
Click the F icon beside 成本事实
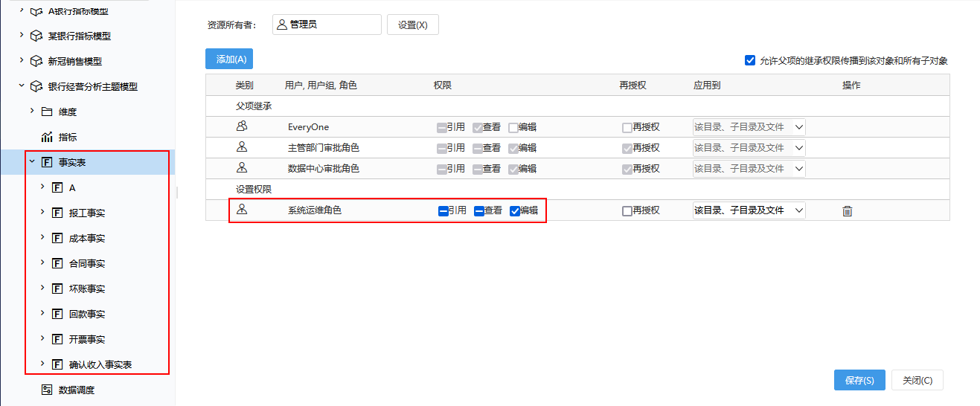57,238
